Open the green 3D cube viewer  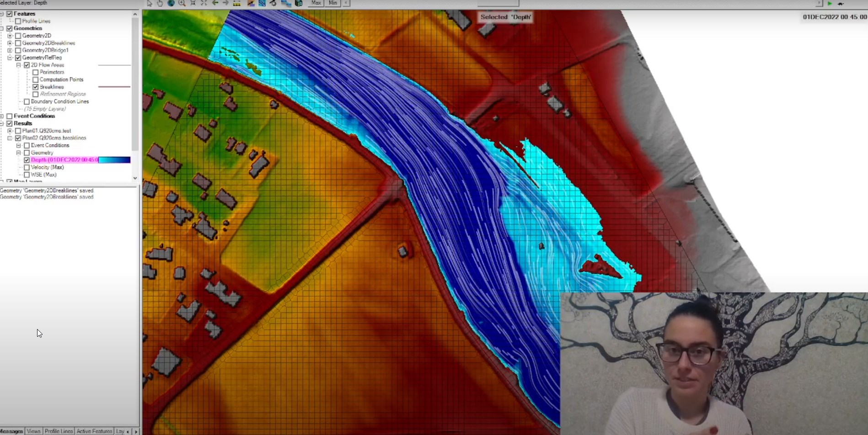pos(299,3)
